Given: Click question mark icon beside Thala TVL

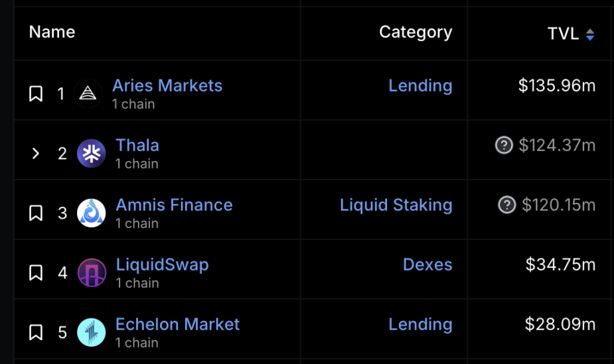Looking at the screenshot, I should coord(504,145).
